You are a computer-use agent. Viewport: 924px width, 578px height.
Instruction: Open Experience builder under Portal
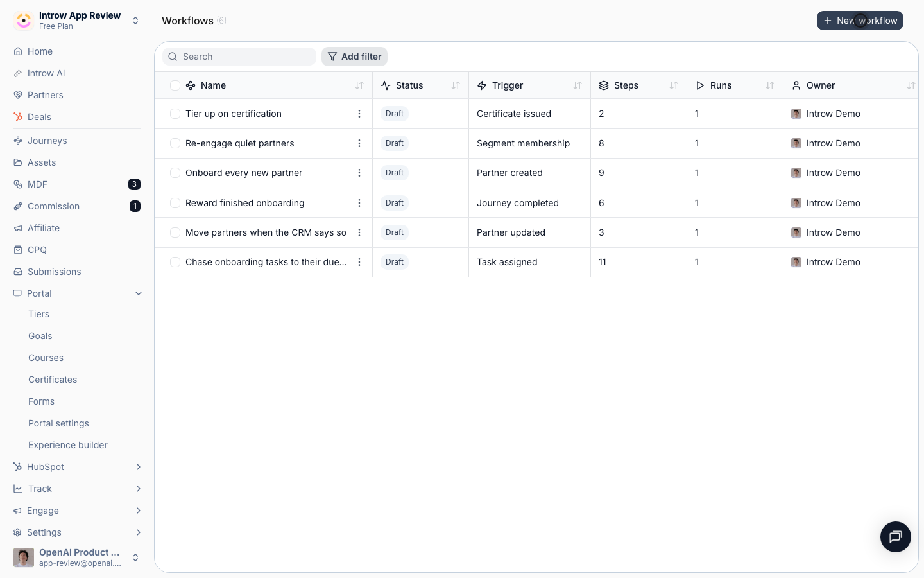click(68, 445)
